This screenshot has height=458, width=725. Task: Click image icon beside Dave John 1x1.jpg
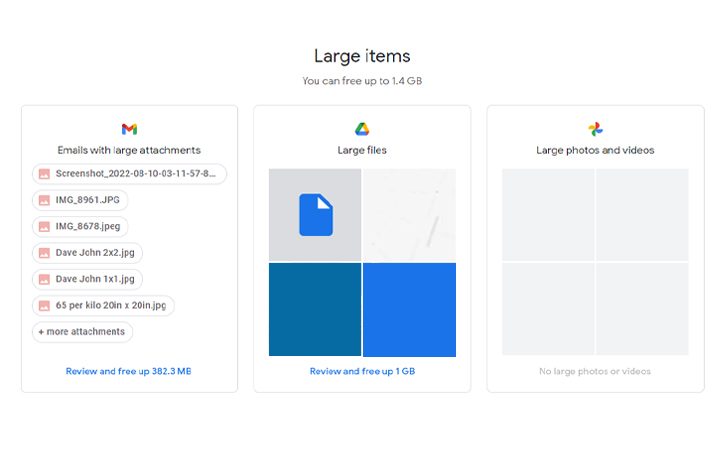(44, 279)
